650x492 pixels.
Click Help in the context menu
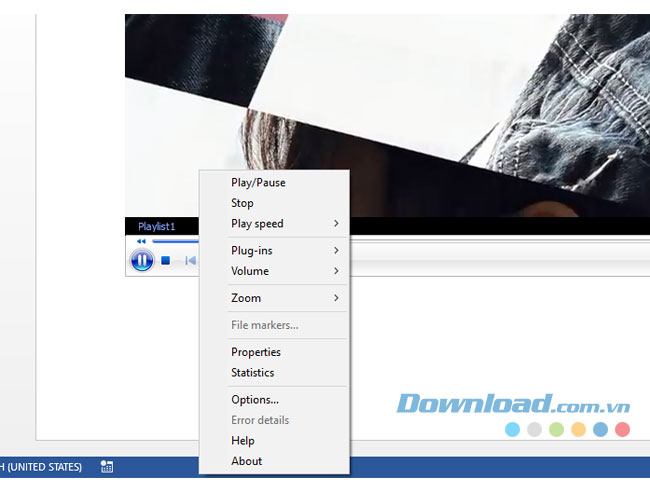click(243, 441)
